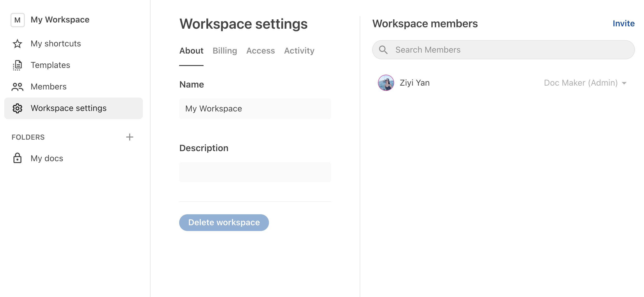644x297 pixels.
Task: Switch to the Access tab
Action: 260,51
